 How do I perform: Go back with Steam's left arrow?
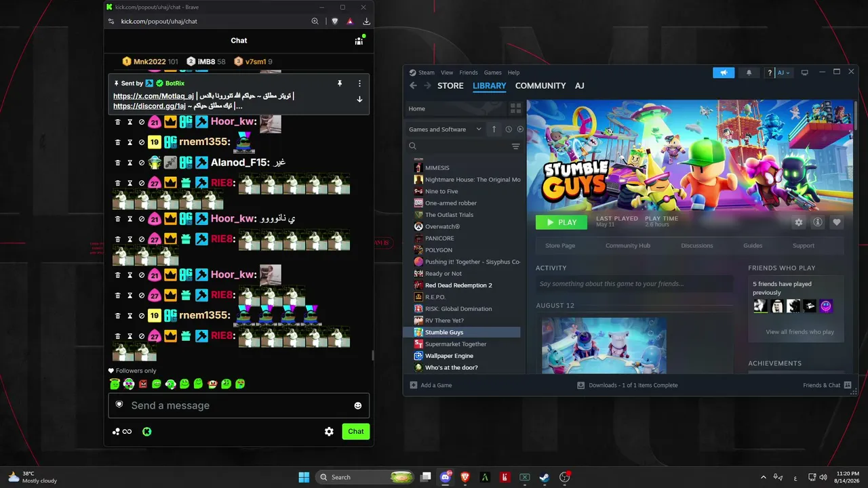[413, 85]
